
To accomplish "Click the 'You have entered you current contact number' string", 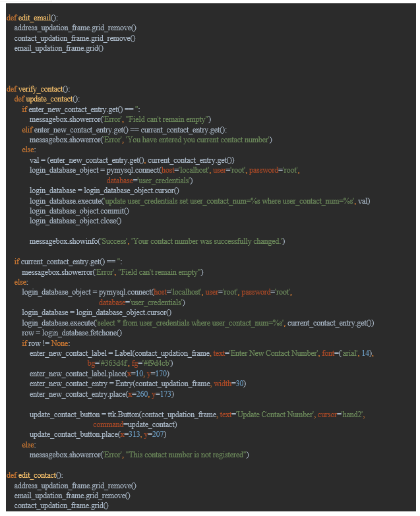I will tap(198, 140).
